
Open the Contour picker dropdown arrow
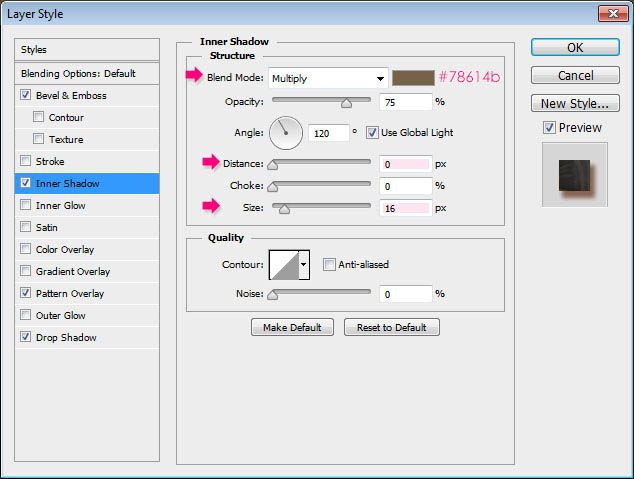(304, 265)
